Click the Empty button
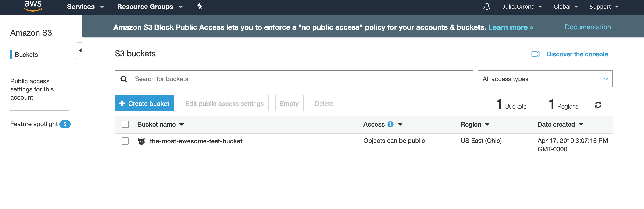The height and width of the screenshot is (209, 644). (289, 103)
